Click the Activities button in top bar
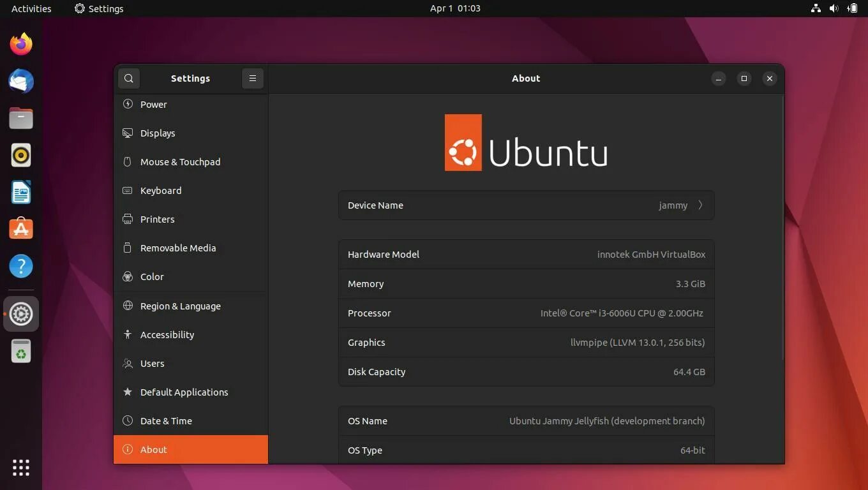This screenshot has width=868, height=490. (31, 8)
